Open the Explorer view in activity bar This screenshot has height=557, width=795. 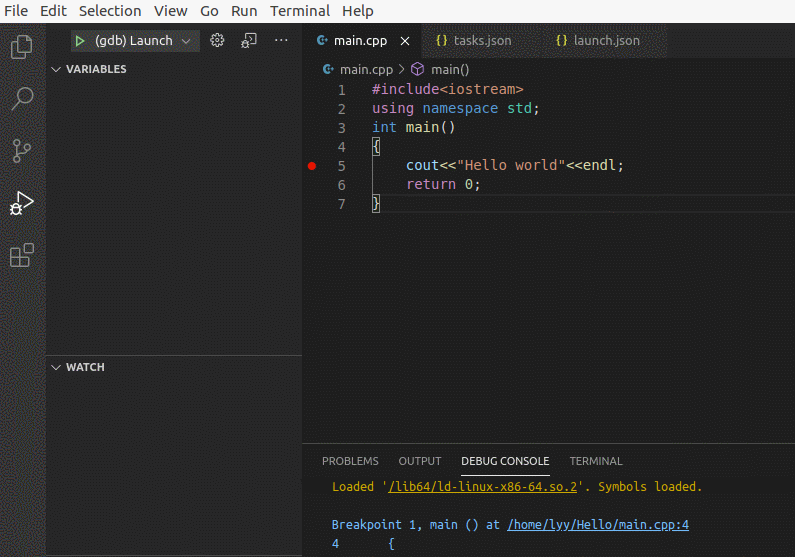tap(22, 47)
